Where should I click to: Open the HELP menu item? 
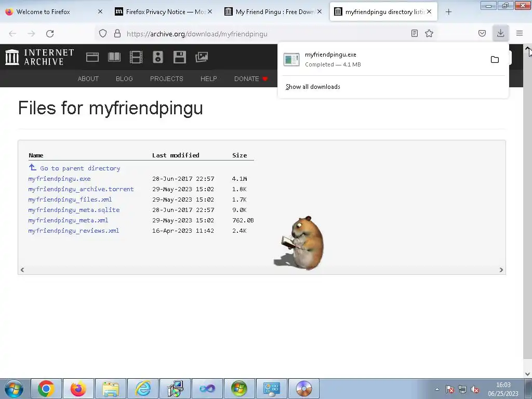209,79
